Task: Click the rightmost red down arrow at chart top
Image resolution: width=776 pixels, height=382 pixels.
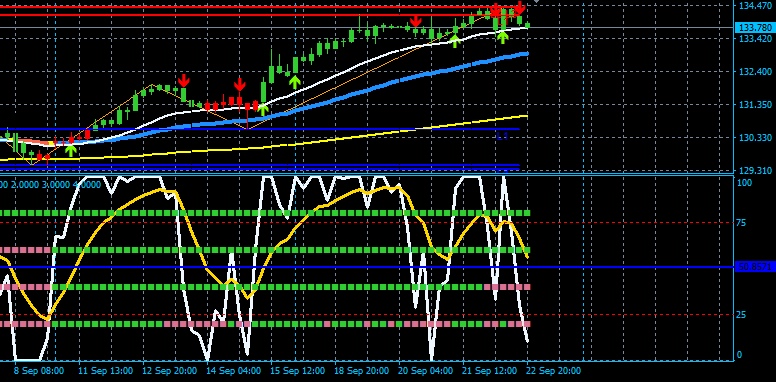Action: click(519, 7)
